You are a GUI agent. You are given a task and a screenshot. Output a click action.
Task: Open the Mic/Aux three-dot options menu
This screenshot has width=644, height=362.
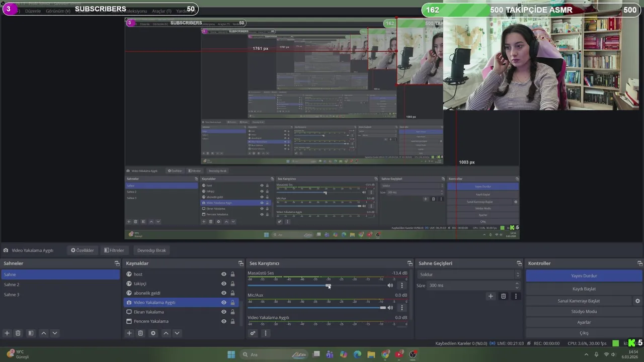401,308
